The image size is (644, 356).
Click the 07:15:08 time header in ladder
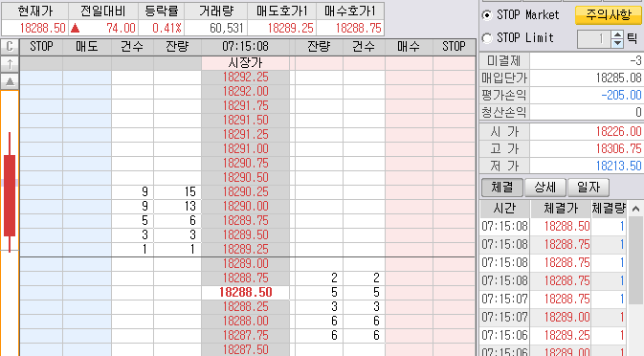(246, 47)
